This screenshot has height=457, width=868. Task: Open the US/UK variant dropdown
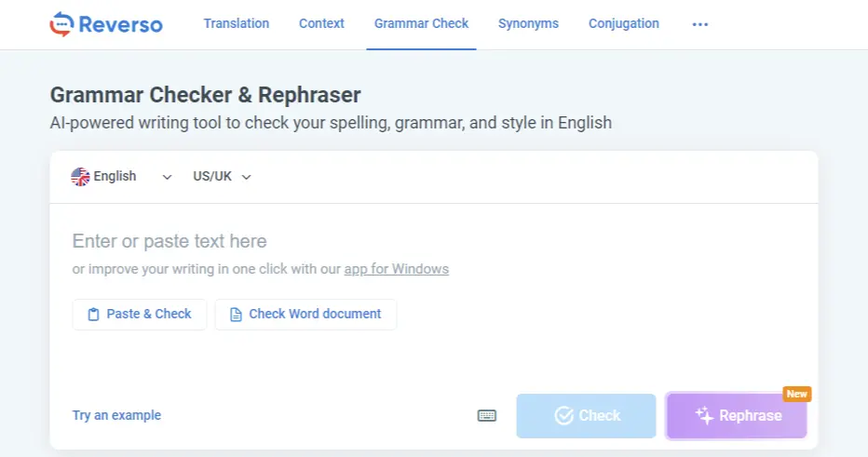click(x=222, y=177)
